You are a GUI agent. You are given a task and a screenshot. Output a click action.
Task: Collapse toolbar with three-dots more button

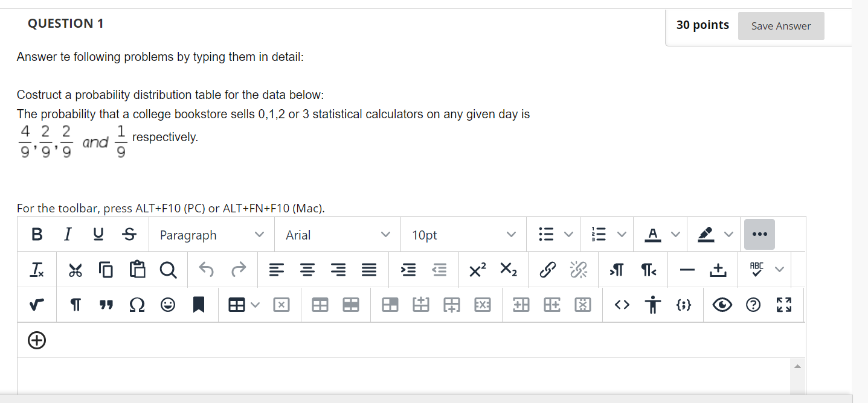(x=759, y=235)
